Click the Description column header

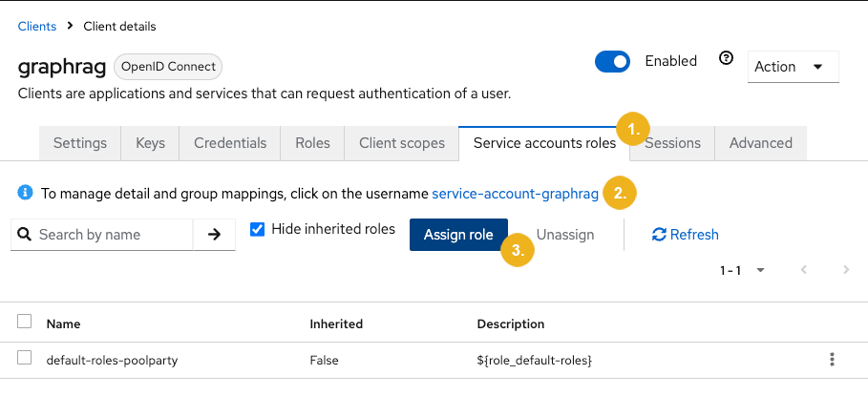511,324
